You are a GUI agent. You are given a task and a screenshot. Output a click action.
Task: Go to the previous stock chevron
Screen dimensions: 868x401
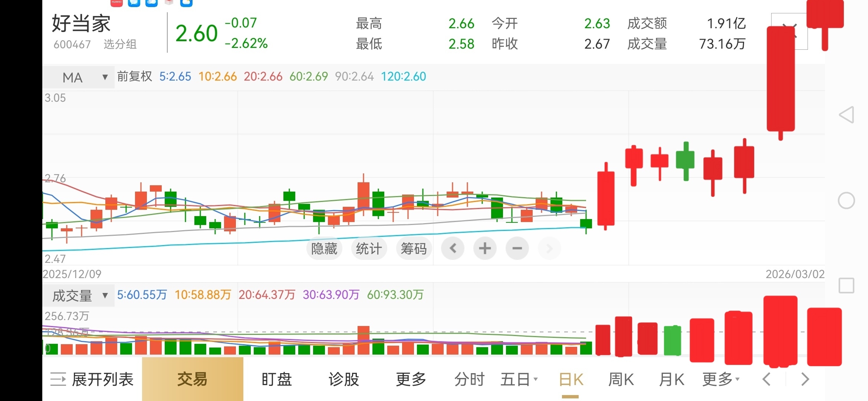(767, 379)
